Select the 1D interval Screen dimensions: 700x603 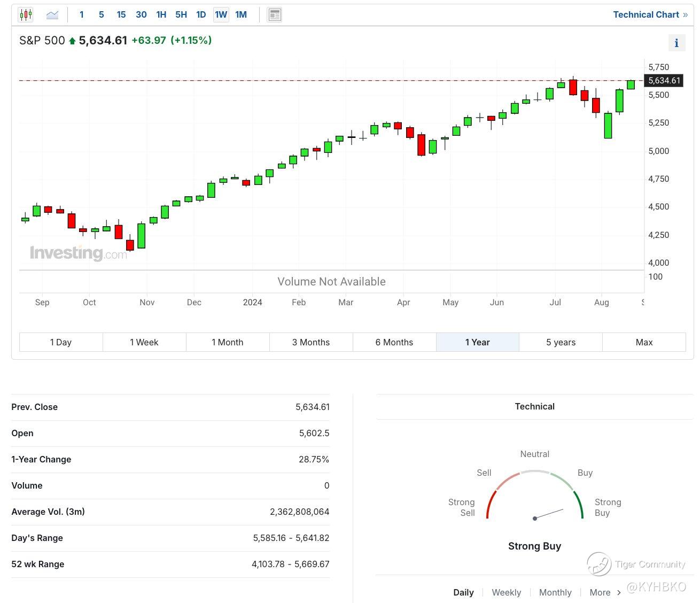pos(201,14)
